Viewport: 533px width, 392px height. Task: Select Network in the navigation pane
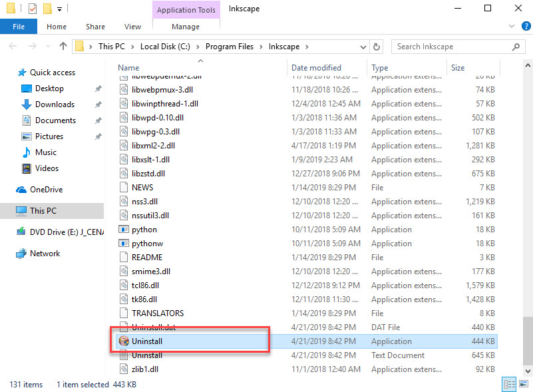point(45,254)
